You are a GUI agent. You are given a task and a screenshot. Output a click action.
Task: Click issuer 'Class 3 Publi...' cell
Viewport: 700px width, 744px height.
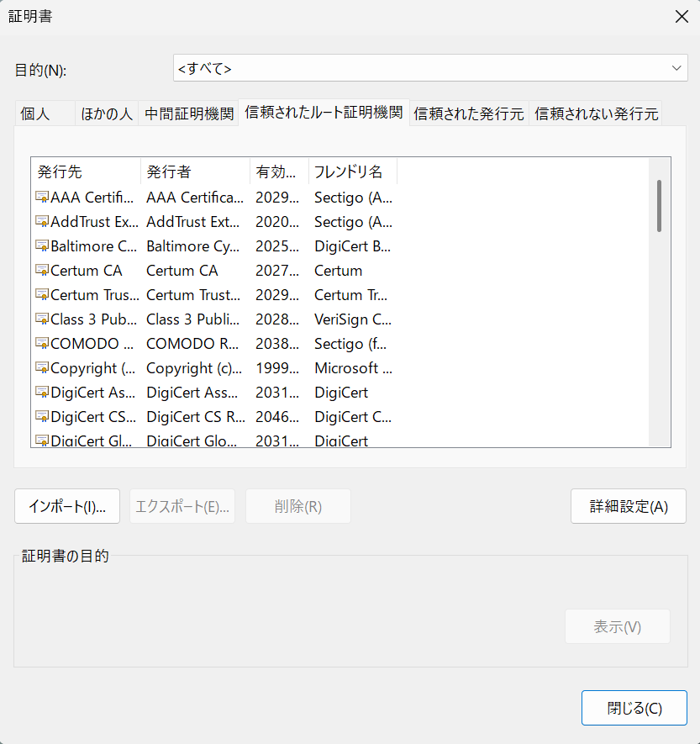pos(192,319)
